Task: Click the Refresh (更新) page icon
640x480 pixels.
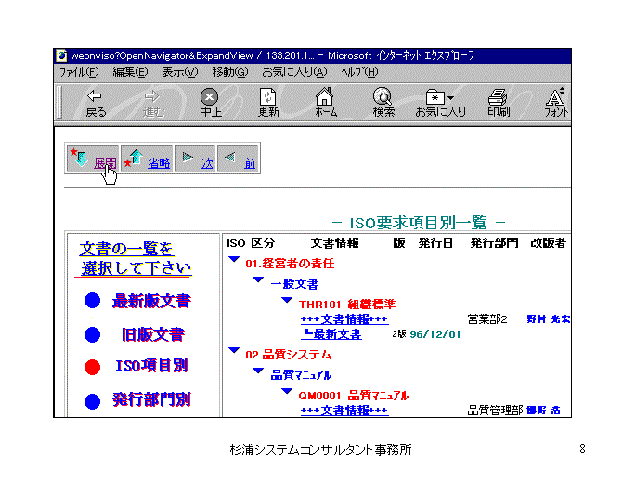Action: point(269,98)
